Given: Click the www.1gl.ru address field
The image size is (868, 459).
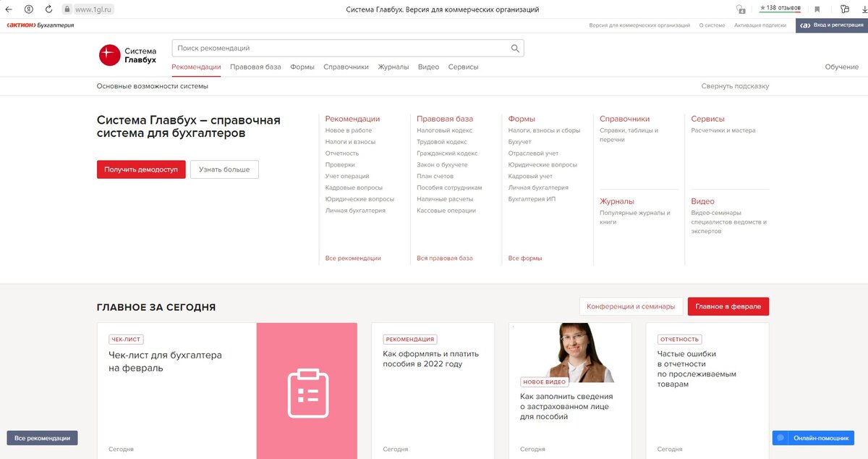Looking at the screenshot, I should click(95, 9).
